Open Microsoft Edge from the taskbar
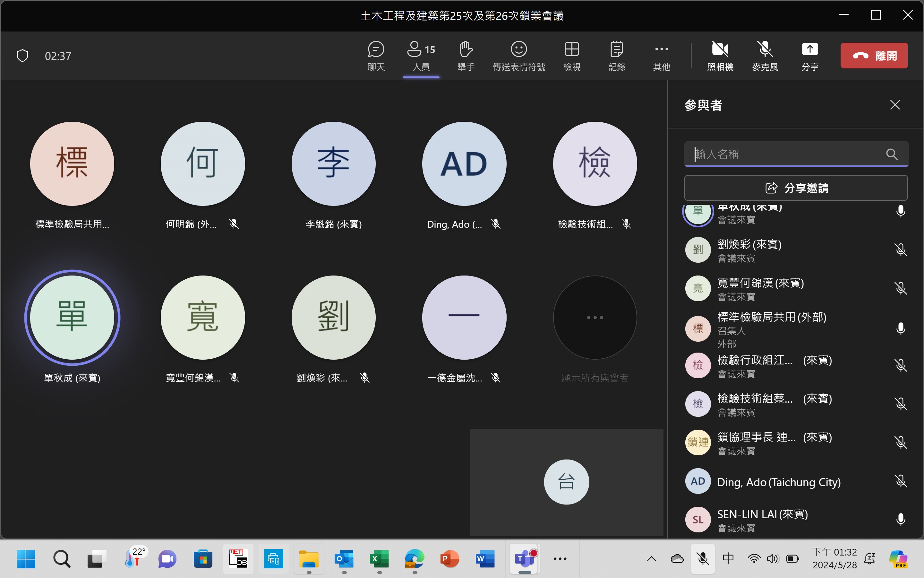Screen dimensions: 924x578 [415, 559]
